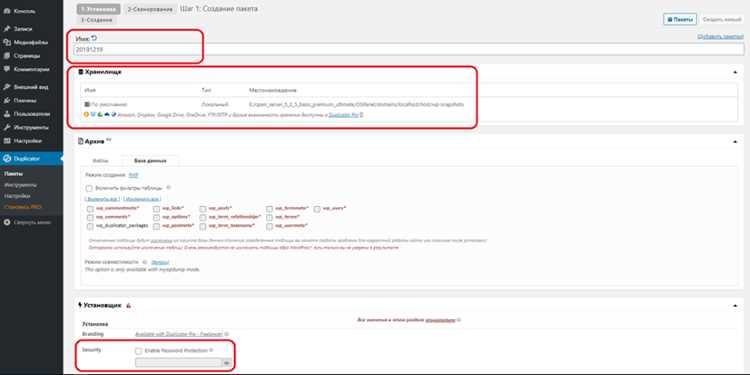Viewport: 750px width, 375px height.
Task: Click the FTP/SFTP storage icon
Action: [x=113, y=115]
